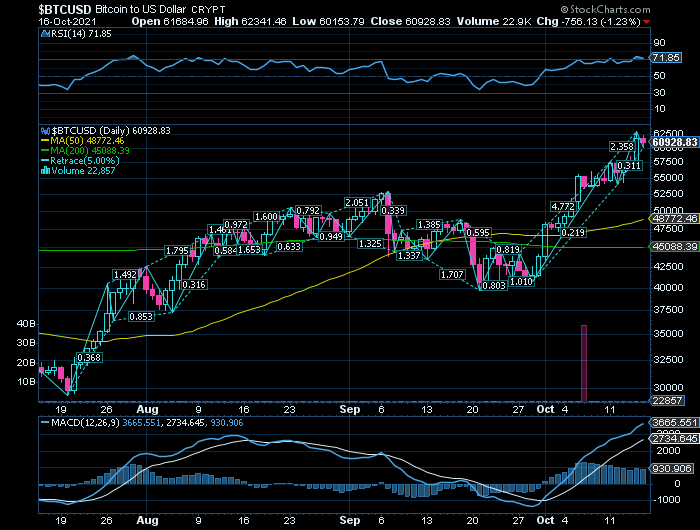700x530 pixels.
Task: Click the 48772.46 MA right-axis label
Action: (x=674, y=219)
